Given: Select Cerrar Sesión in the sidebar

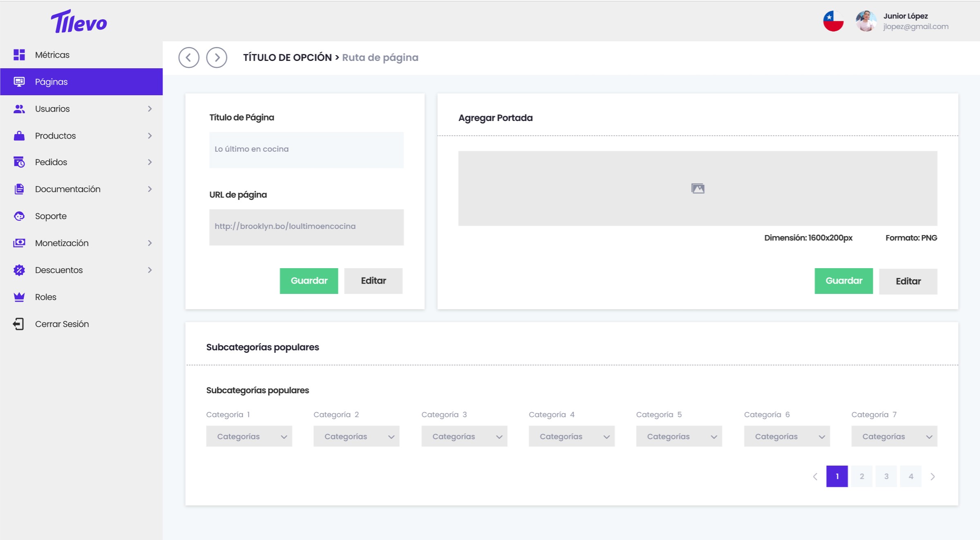Looking at the screenshot, I should point(81,324).
